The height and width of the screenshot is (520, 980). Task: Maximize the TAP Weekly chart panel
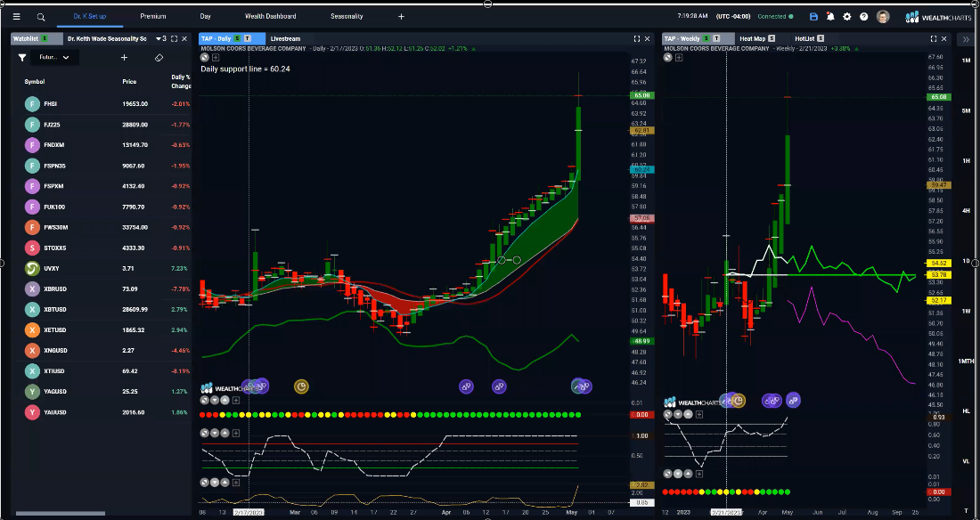934,39
